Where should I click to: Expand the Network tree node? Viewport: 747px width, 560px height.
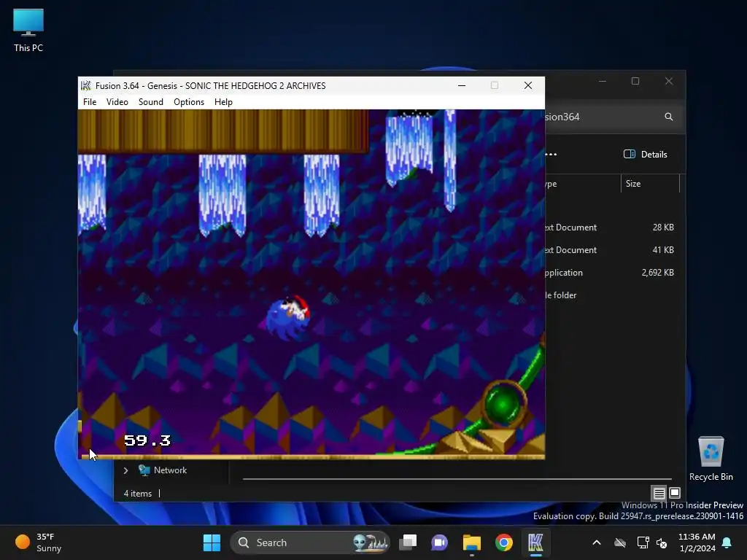click(125, 470)
